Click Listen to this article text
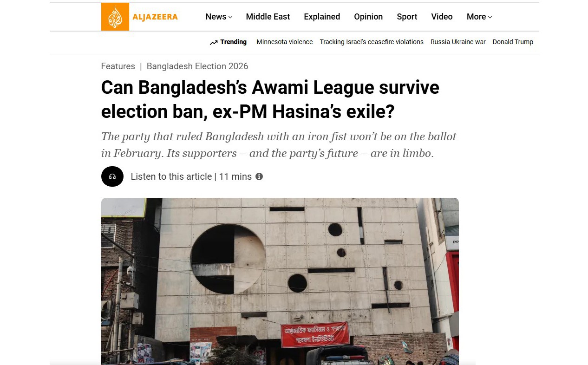Viewport: 588px width, 365px height. pyautogui.click(x=171, y=176)
